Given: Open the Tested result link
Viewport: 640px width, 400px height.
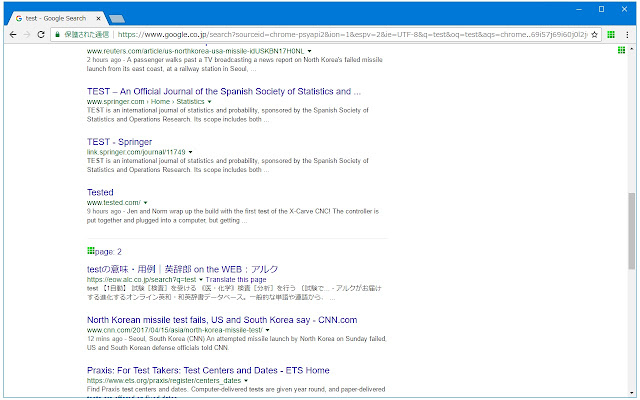Looking at the screenshot, I should tap(100, 193).
